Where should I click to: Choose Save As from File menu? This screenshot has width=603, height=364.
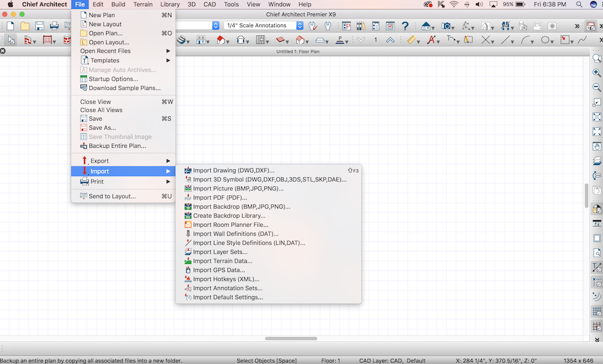coord(123,128)
